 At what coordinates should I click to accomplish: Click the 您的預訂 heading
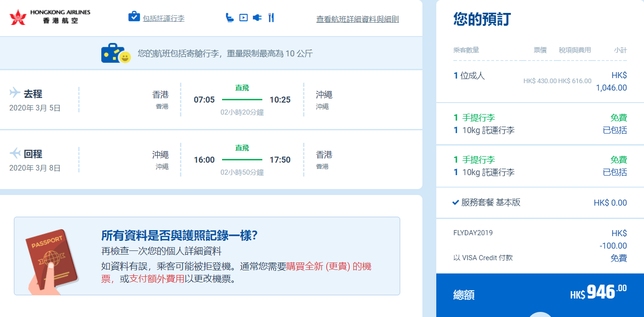point(482,19)
